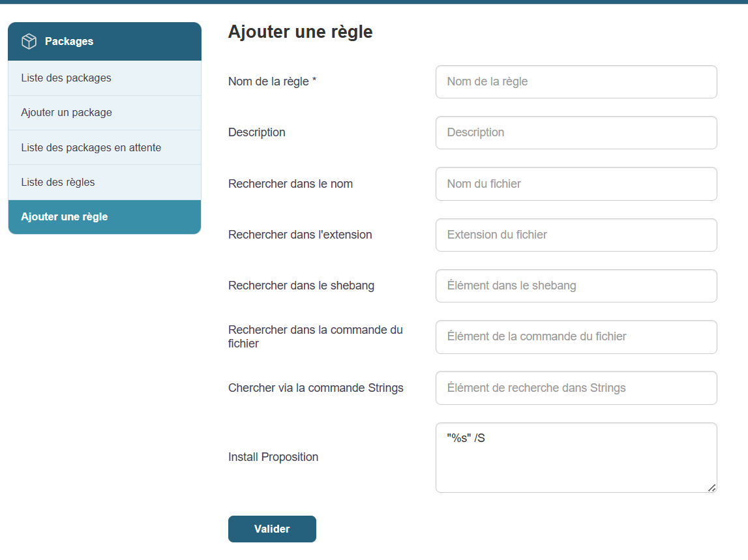Viewport: 748px width, 560px height.
Task: Focus the Élément dans le shebang field
Action: pos(576,286)
